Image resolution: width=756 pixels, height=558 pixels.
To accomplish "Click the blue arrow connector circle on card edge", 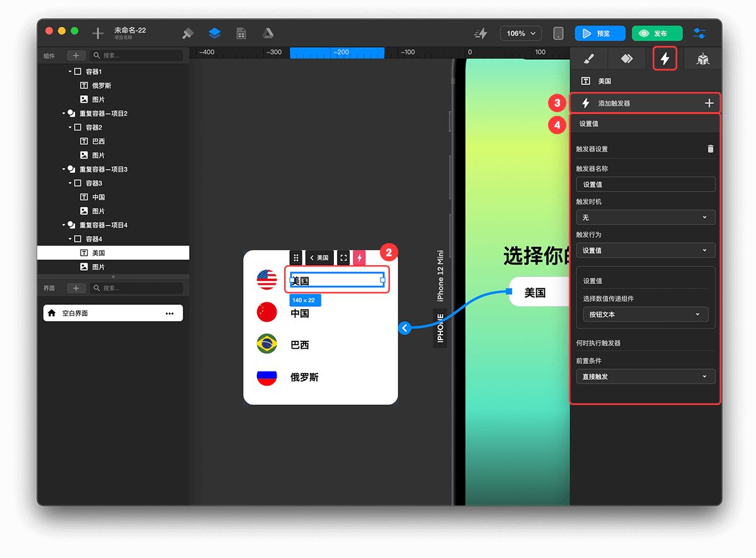I will click(404, 327).
